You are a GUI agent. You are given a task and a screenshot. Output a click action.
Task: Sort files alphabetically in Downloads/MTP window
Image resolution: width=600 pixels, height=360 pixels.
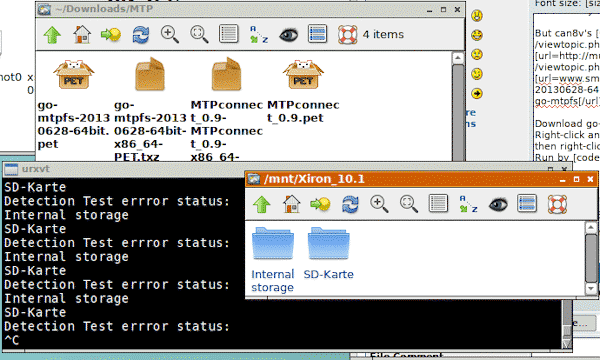(259, 34)
